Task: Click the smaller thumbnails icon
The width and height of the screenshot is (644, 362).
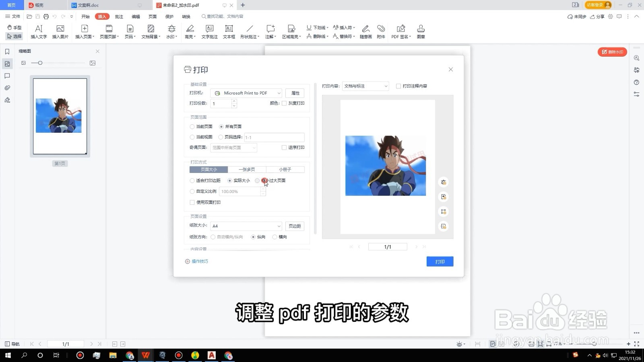Action: [x=23, y=63]
